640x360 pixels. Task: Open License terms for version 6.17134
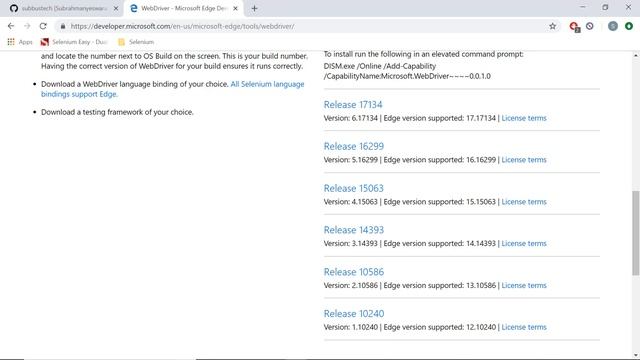pyautogui.click(x=524, y=118)
